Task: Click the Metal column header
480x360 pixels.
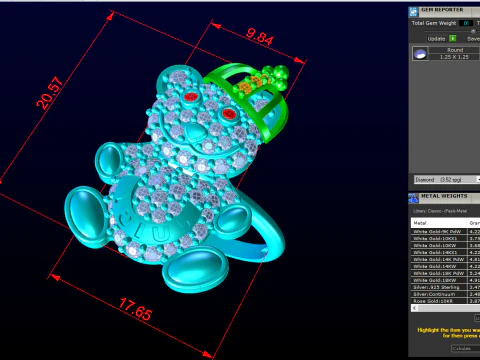Action: click(x=439, y=223)
